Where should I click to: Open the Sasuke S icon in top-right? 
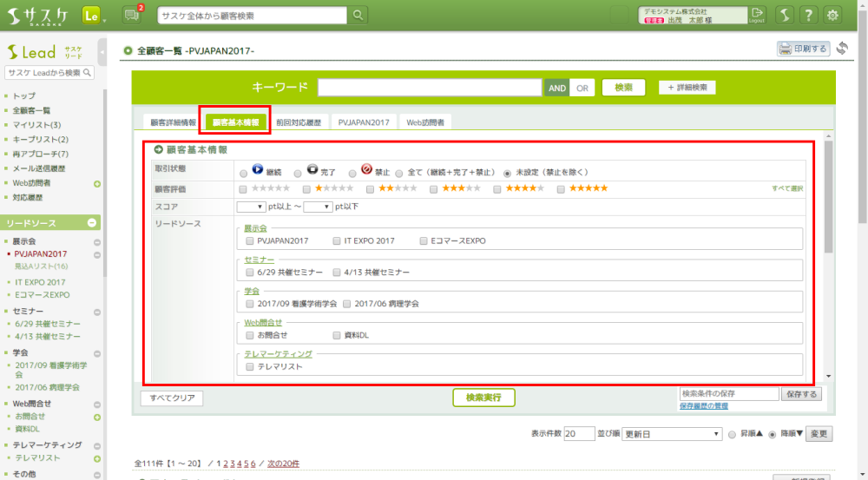(x=785, y=15)
